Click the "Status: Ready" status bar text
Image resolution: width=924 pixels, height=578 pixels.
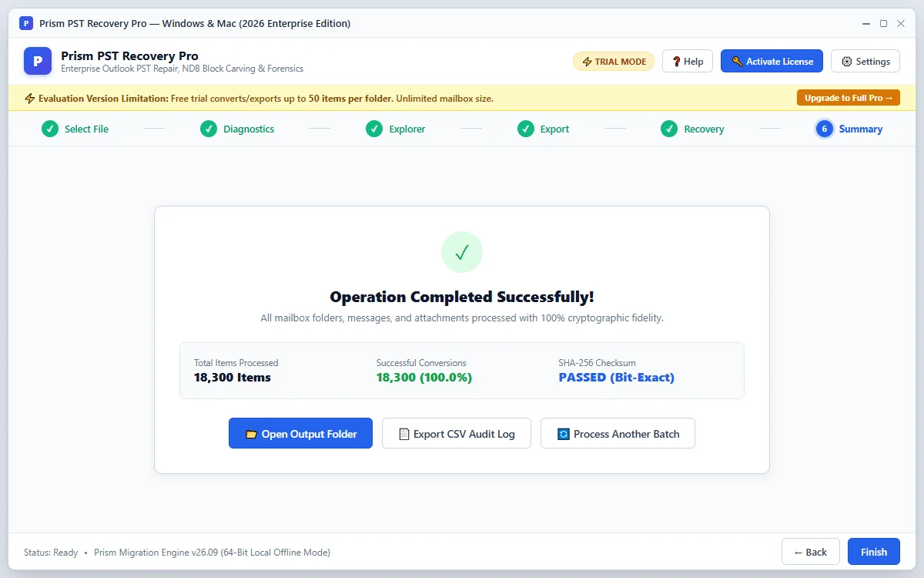tap(51, 553)
